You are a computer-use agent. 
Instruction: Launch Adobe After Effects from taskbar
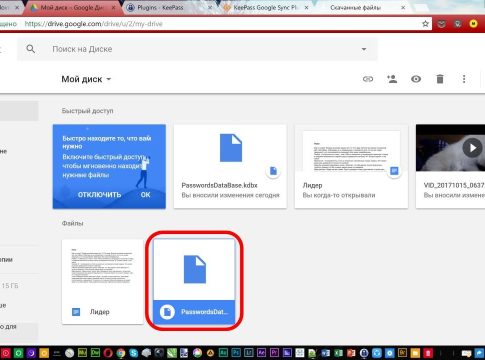coord(261,353)
